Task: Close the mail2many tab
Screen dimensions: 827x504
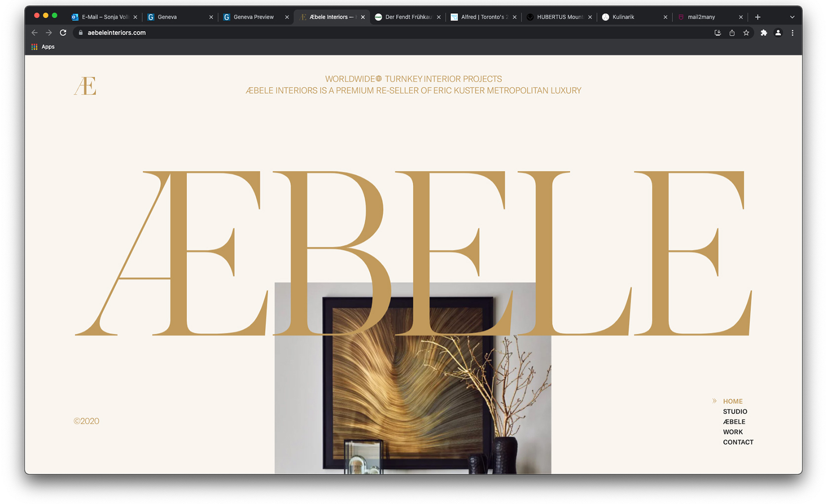Action: coord(741,17)
